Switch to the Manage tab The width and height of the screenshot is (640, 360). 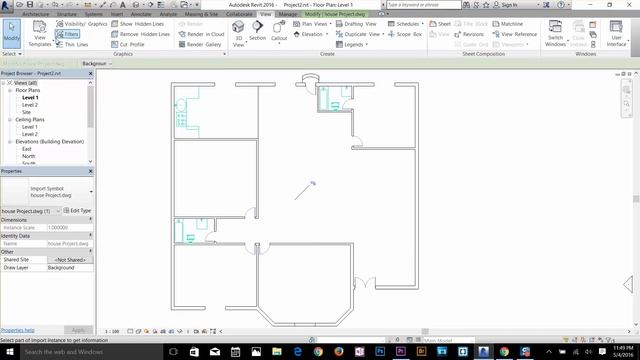click(x=287, y=14)
